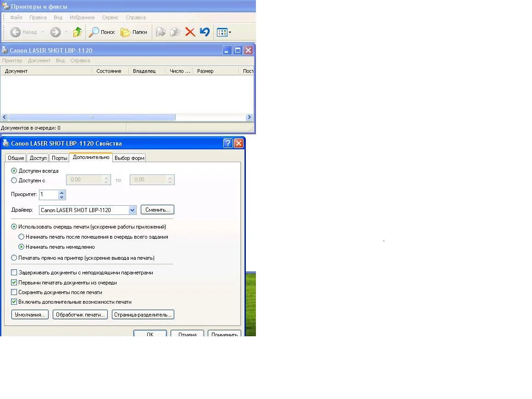Click the Back (Назад) arrow icon

pos(15,32)
